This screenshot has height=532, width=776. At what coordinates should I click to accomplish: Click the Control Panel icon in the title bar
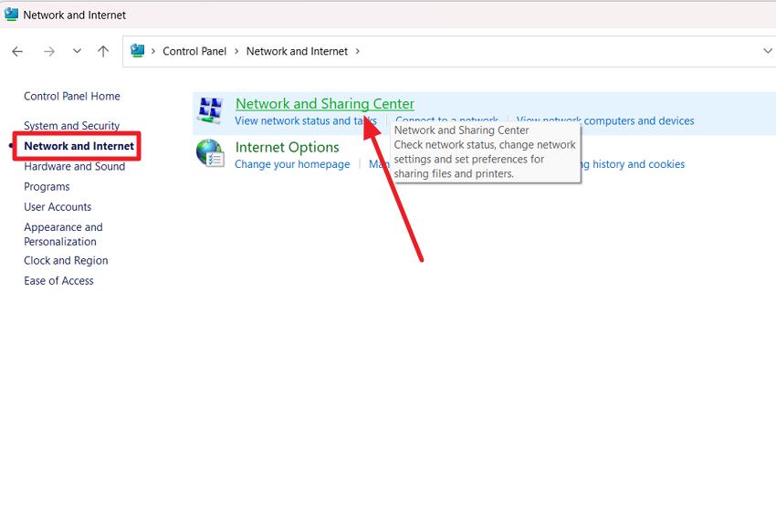11,15
